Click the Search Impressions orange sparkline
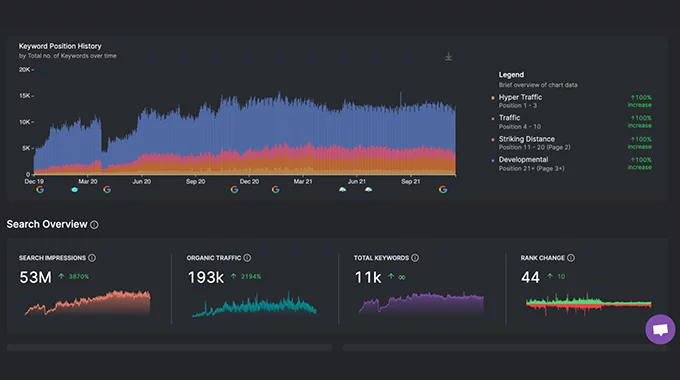Viewport: 680px width, 380px height. [x=88, y=302]
